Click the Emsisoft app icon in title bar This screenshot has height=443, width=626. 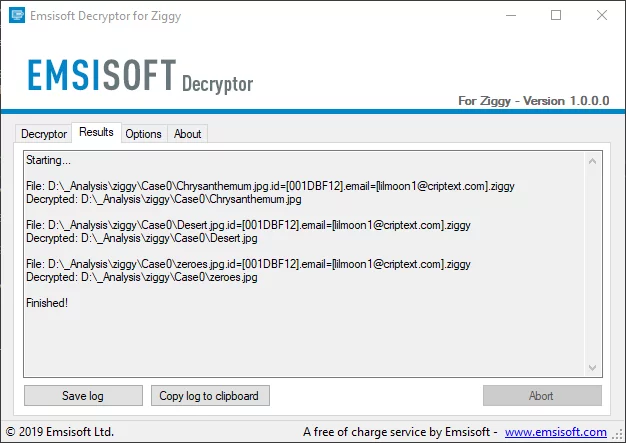(17, 16)
